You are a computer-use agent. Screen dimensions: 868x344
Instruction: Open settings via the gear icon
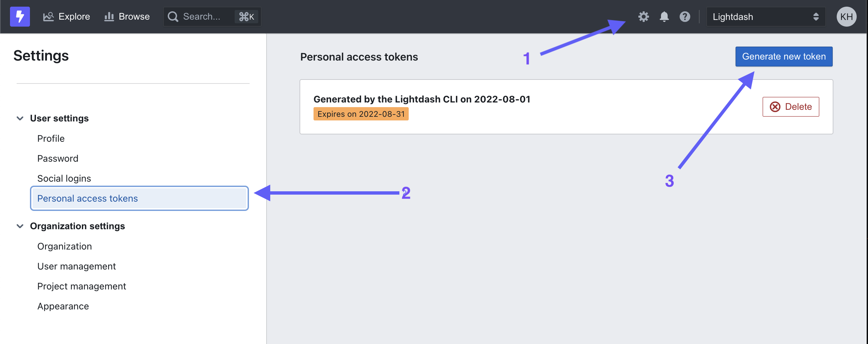point(643,17)
